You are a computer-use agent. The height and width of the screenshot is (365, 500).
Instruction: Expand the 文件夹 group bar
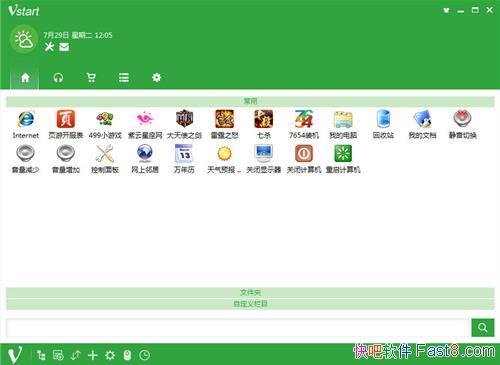tap(250, 292)
